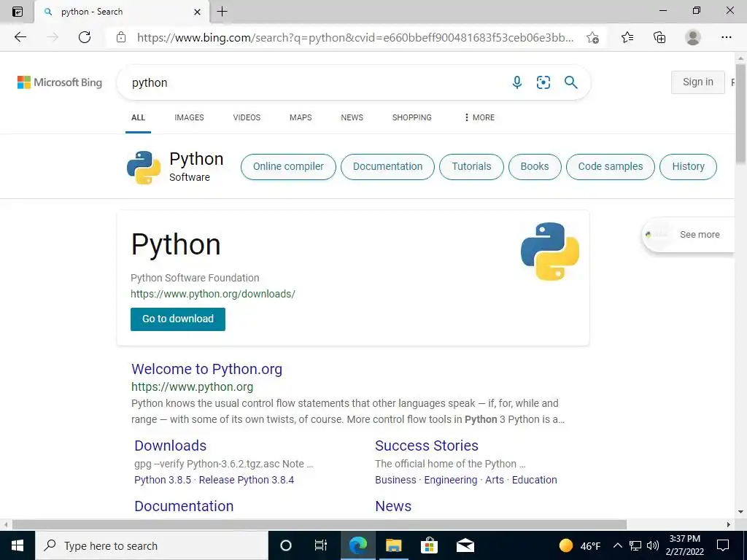This screenshot has height=560, width=747.
Task: Click the Edge icon in taskbar
Action: pos(357,545)
